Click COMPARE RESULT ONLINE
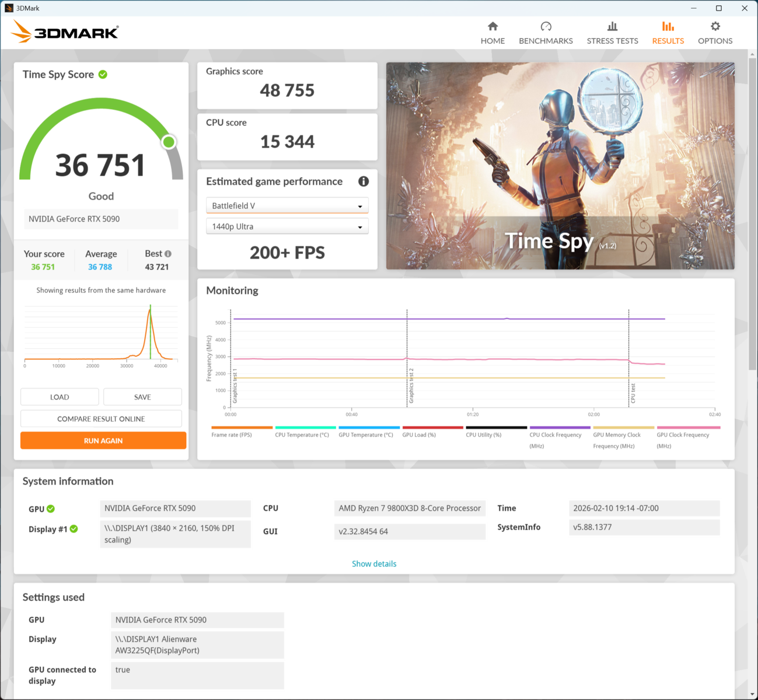 coord(101,419)
